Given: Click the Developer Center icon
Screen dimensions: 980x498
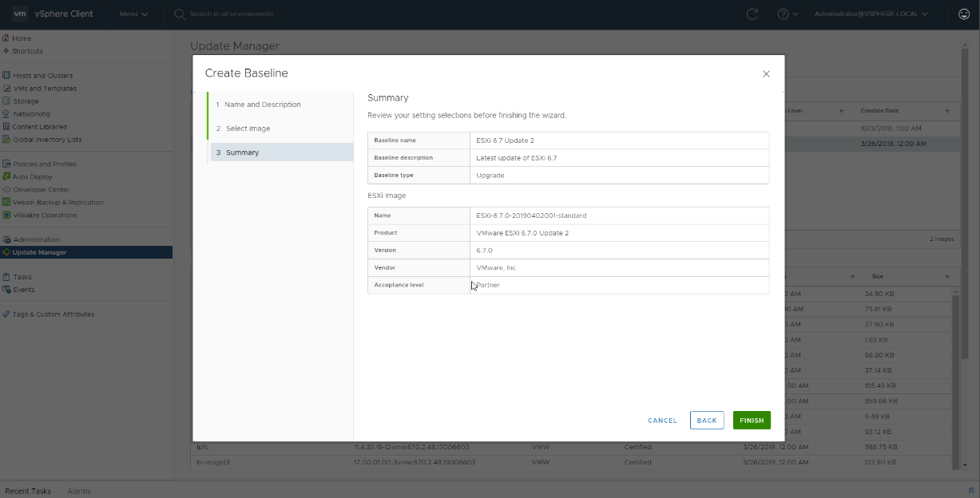Looking at the screenshot, I should click(6, 189).
